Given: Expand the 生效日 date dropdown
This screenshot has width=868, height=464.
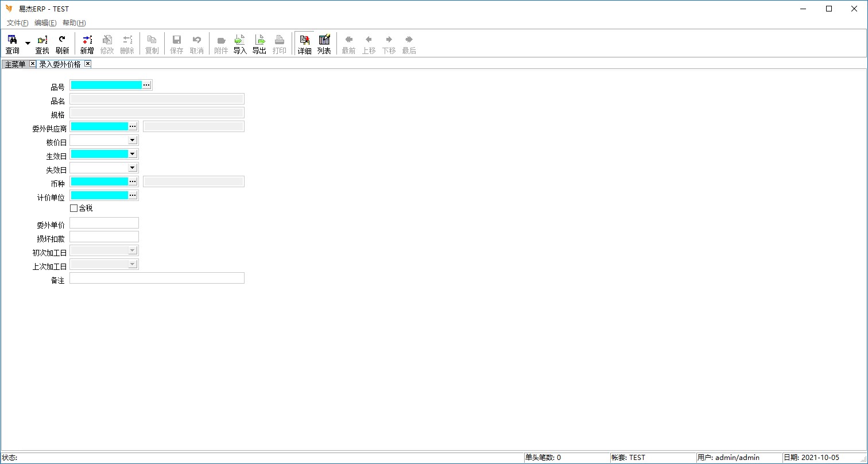Looking at the screenshot, I should [132, 154].
